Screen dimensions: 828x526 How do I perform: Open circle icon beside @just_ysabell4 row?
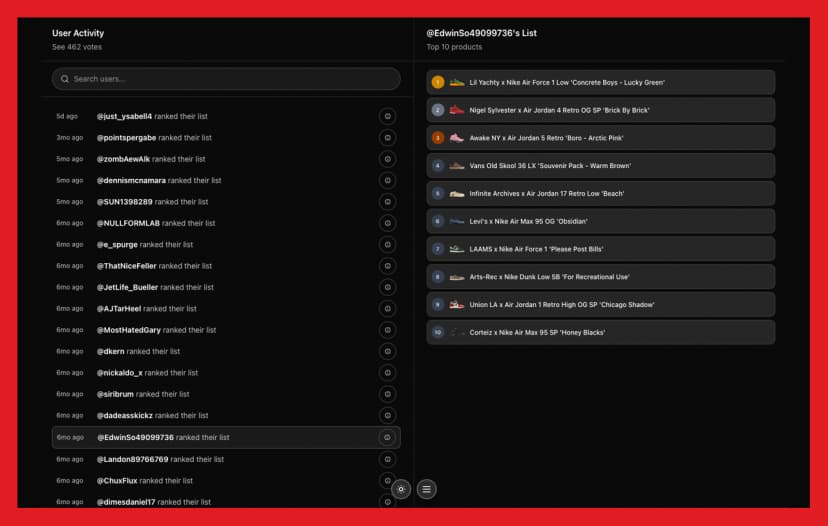click(x=387, y=116)
